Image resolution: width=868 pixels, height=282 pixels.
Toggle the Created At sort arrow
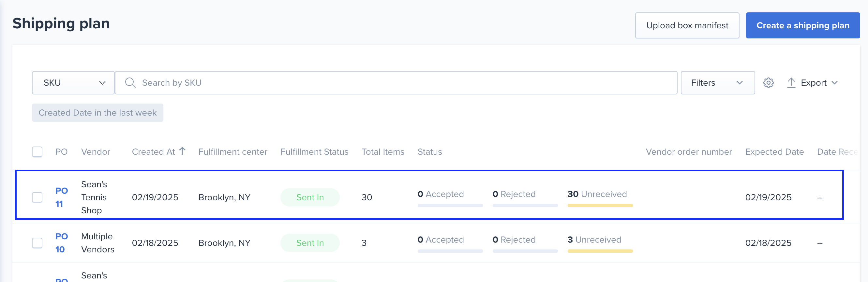(x=182, y=151)
